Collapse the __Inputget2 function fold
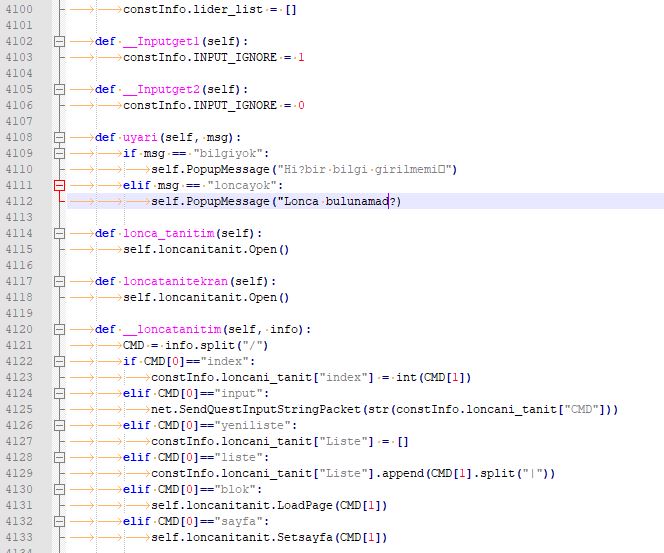 59,90
